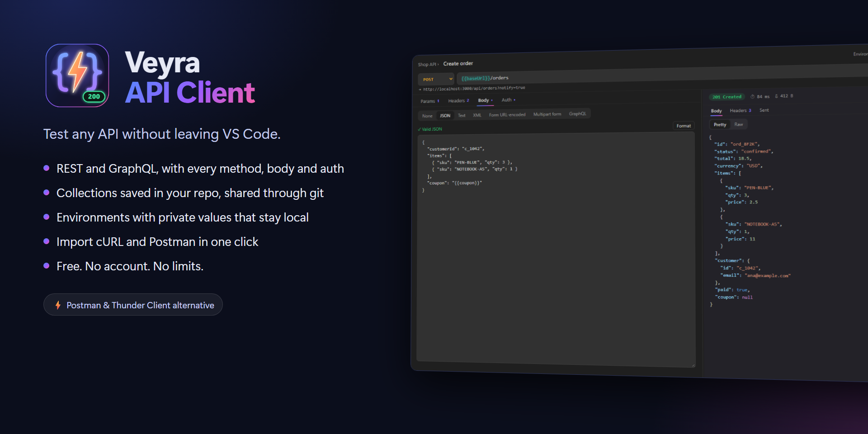Select the Multipart form body type
Screen dimensions: 868x434
[547, 114]
